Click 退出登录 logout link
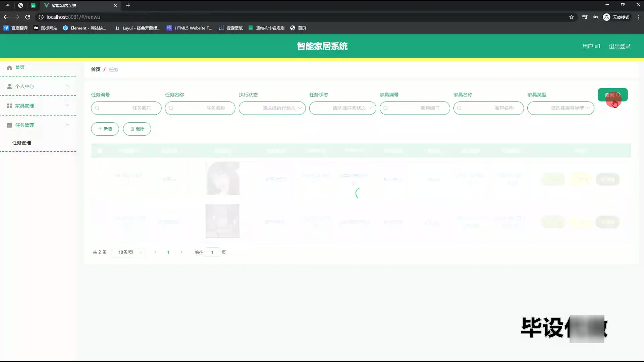Image resolution: width=644 pixels, height=362 pixels. [x=620, y=46]
